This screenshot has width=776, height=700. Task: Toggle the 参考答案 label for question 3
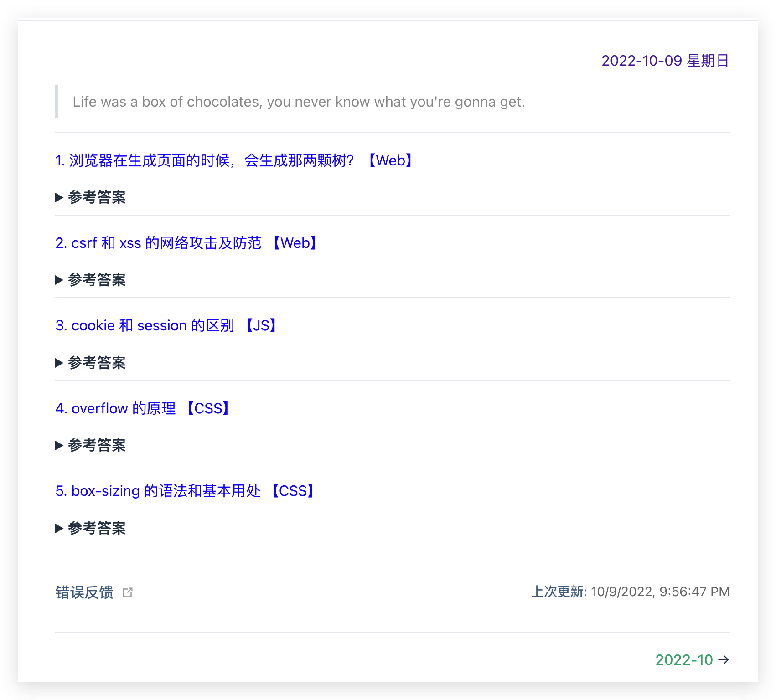[x=97, y=363]
